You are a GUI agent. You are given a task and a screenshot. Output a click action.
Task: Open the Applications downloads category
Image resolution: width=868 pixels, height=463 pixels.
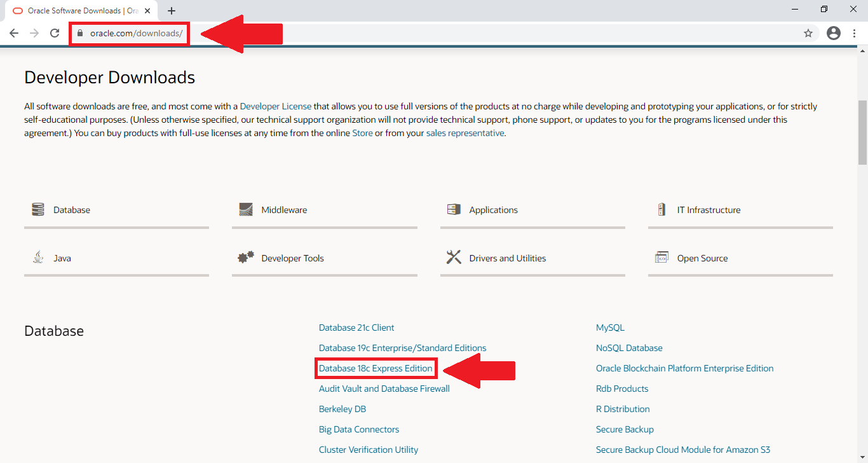532,211
